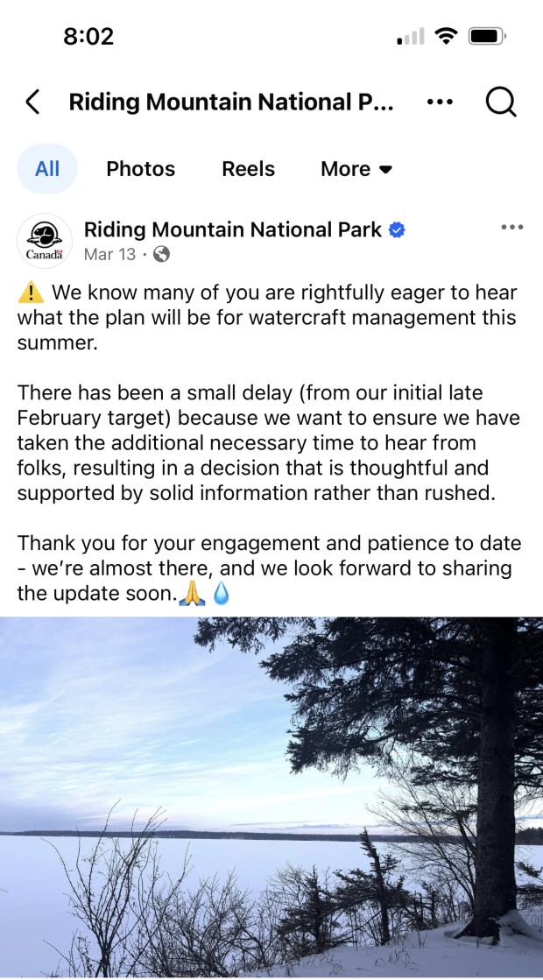Tap the battery status bar icon
This screenshot has width=543, height=980.
tap(487, 37)
